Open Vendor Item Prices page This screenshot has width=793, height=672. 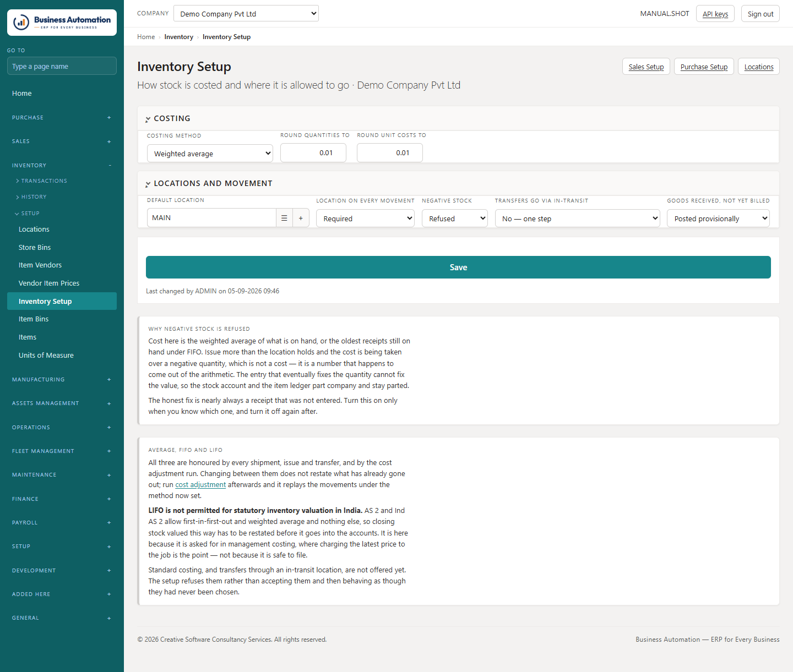[x=62, y=283]
